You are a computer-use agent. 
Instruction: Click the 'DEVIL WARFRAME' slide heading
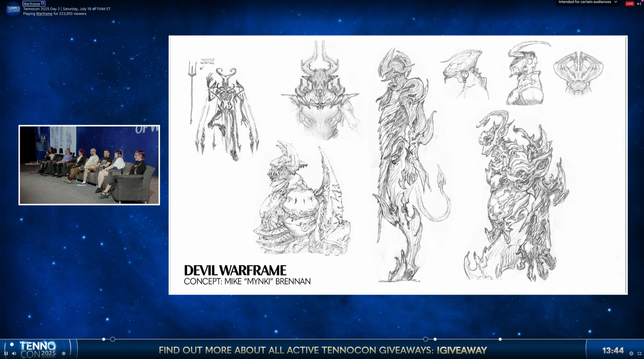pyautogui.click(x=235, y=270)
